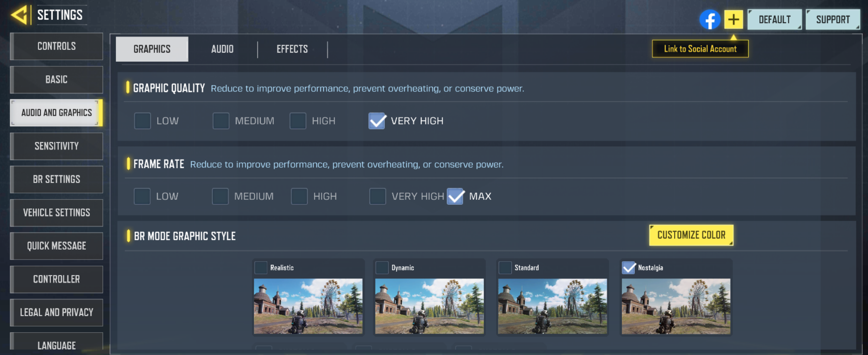Screen dimensions: 868x355
Task: Open the BASIC settings section
Action: point(56,80)
